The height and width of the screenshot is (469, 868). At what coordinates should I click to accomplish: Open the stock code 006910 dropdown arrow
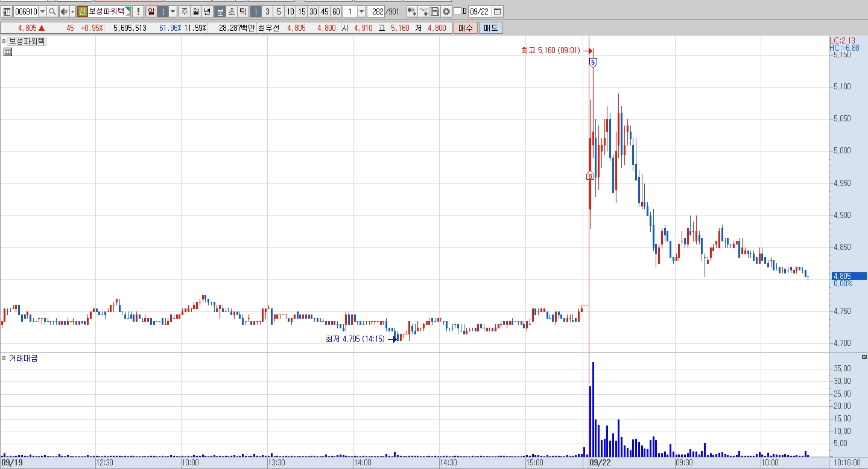pyautogui.click(x=42, y=11)
